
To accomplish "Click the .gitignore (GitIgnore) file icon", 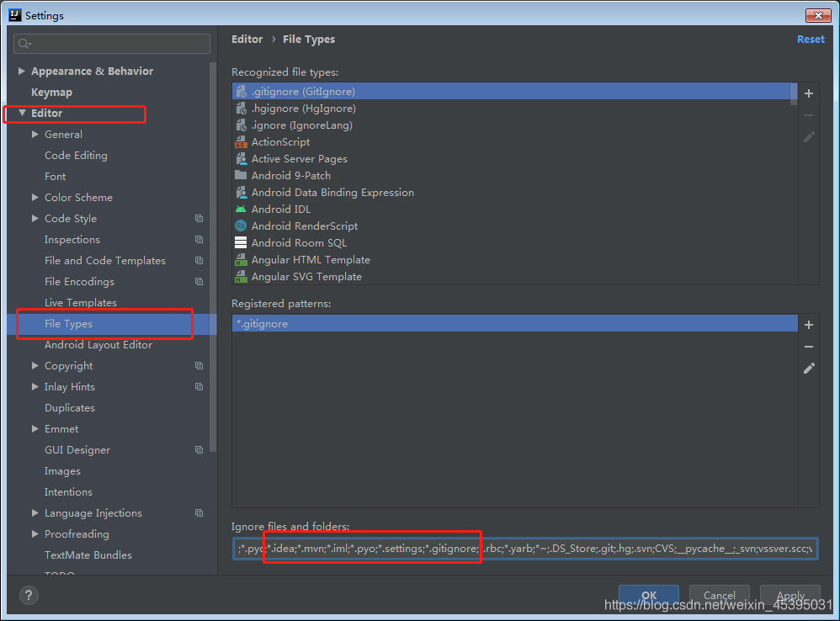I will [241, 92].
